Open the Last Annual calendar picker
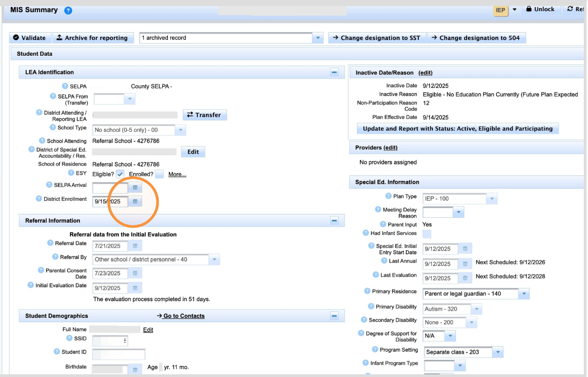The height and width of the screenshot is (377, 588). [x=465, y=264]
